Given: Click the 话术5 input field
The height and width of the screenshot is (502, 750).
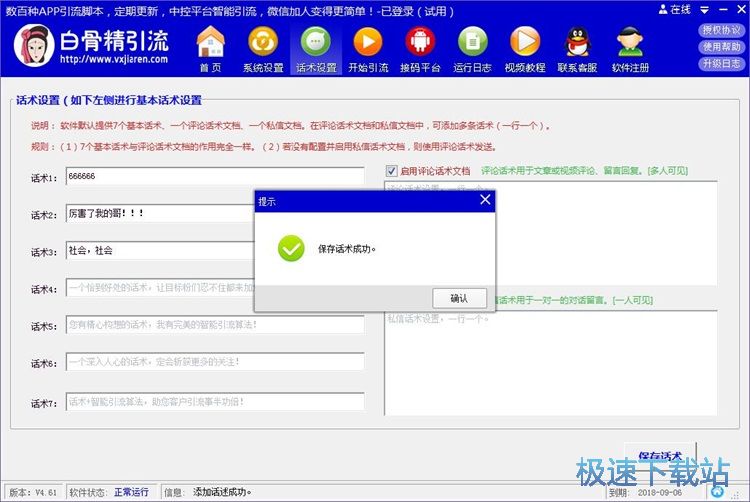Looking at the screenshot, I should [215, 325].
